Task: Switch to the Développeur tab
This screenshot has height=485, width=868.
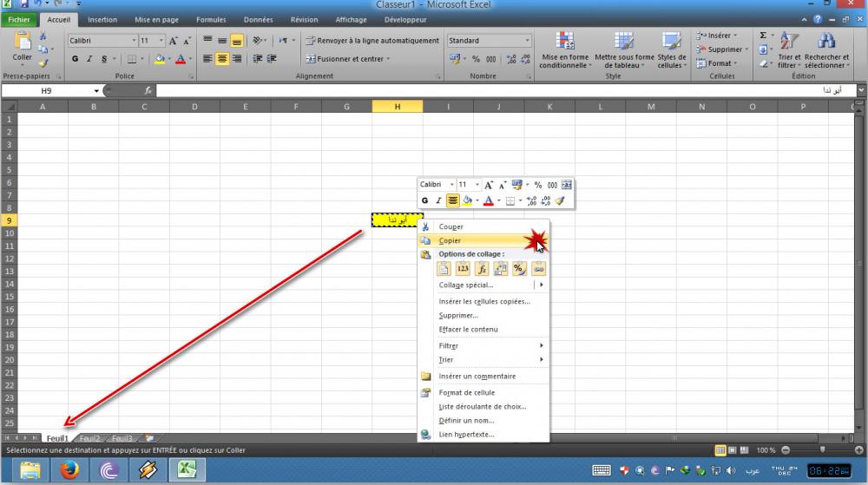Action: (405, 20)
